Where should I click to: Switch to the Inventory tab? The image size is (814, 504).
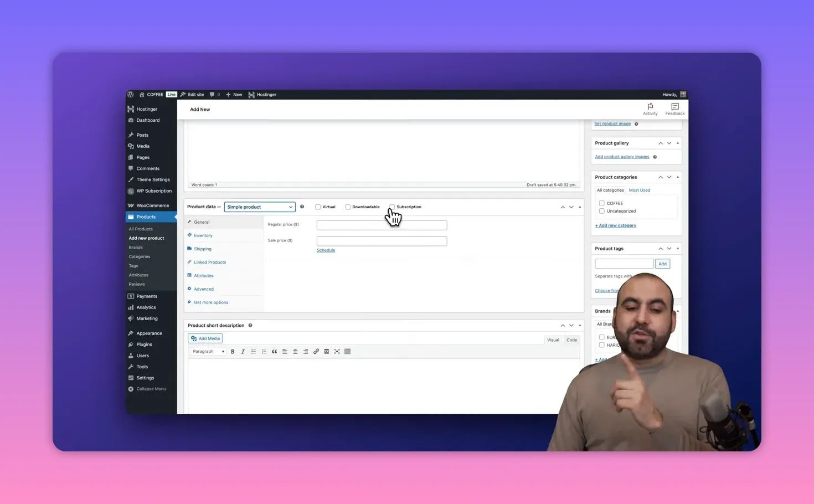click(x=203, y=235)
